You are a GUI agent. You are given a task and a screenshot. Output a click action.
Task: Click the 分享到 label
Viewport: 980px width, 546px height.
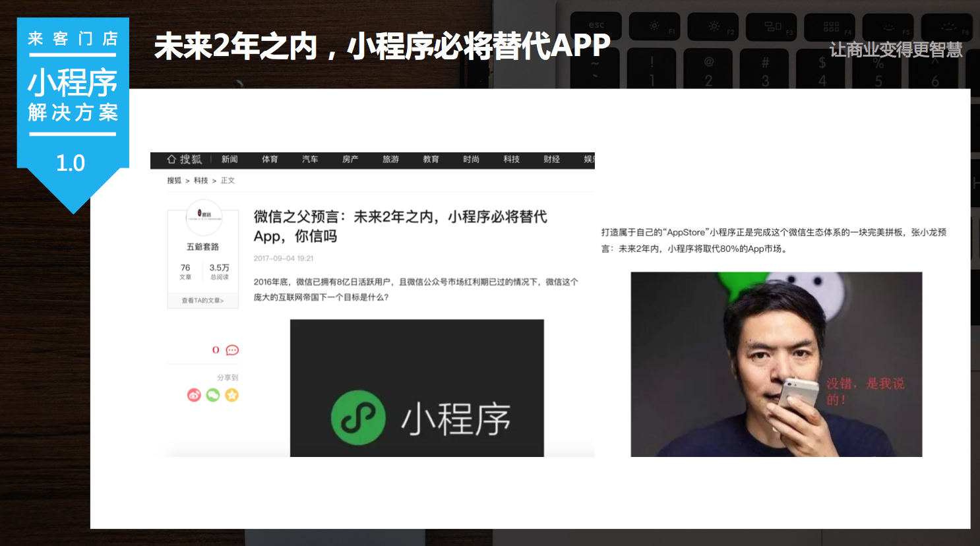[x=228, y=378]
